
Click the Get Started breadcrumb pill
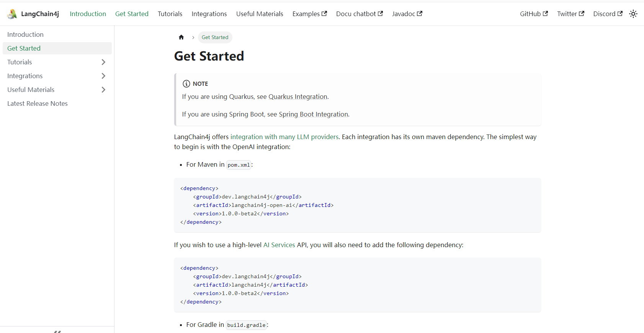[x=215, y=37]
